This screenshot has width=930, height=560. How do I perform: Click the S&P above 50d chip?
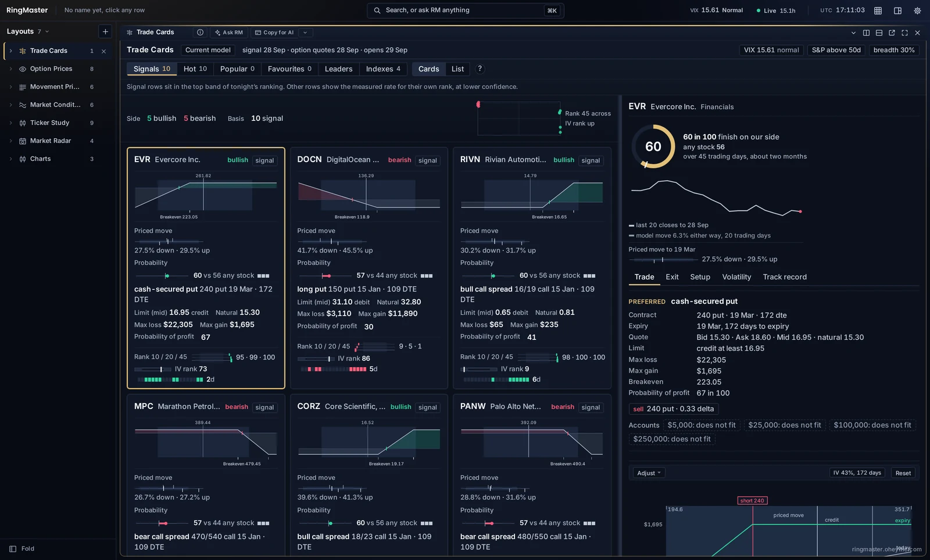[x=836, y=50]
